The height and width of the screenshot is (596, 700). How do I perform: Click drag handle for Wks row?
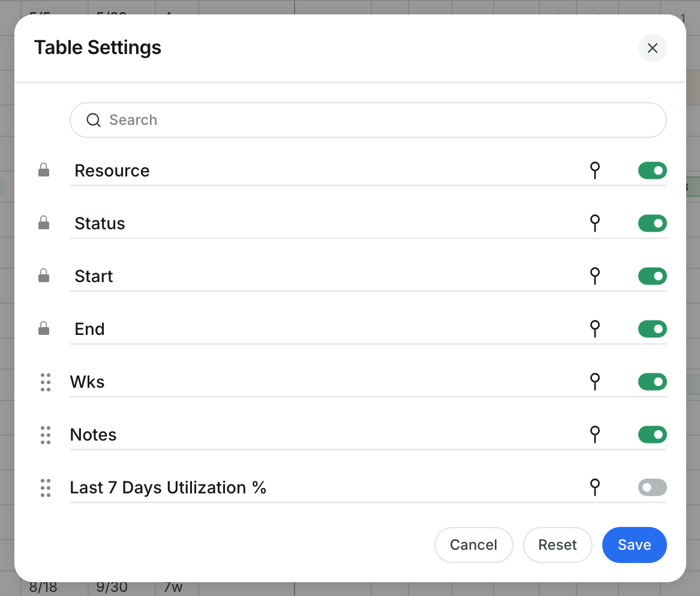[46, 382]
